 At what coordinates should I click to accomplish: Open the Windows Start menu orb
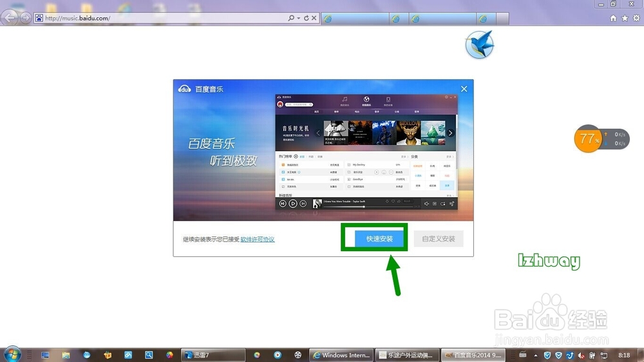[12, 354]
